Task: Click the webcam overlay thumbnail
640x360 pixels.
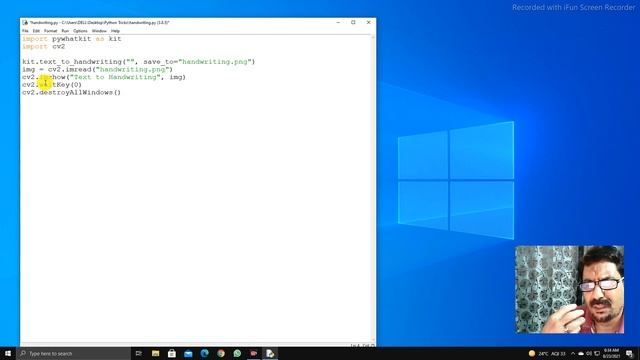Action: 570,290
